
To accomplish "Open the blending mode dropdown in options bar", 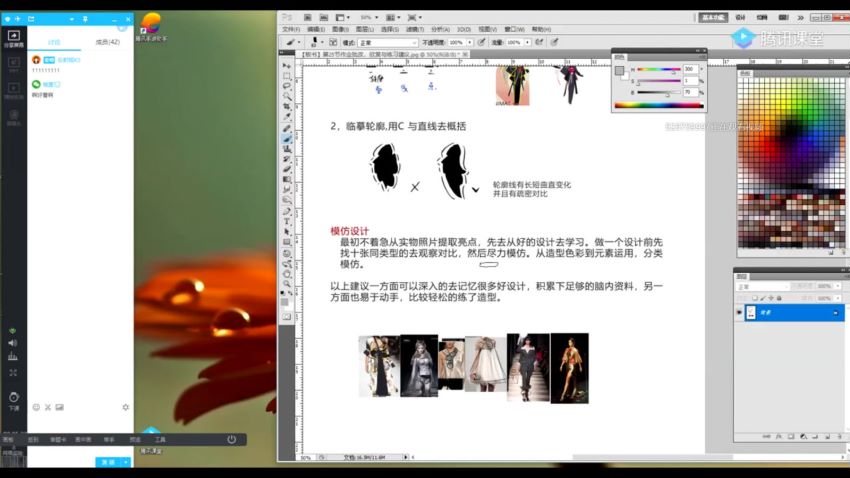I will [388, 42].
